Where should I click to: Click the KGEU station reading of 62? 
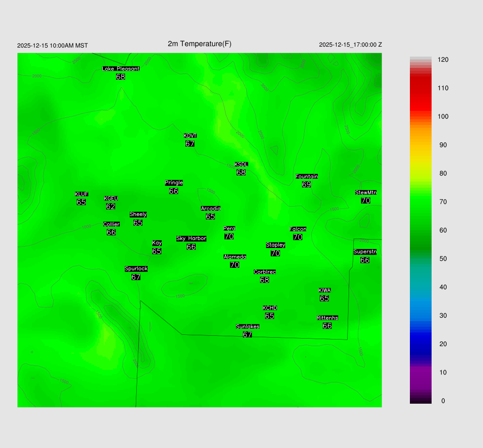click(x=111, y=207)
